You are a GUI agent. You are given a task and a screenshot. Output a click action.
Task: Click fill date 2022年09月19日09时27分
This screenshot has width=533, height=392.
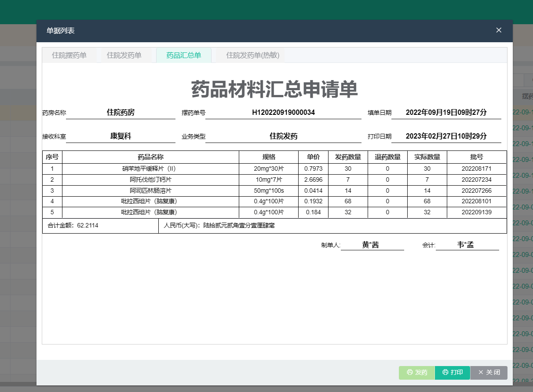[446, 112]
